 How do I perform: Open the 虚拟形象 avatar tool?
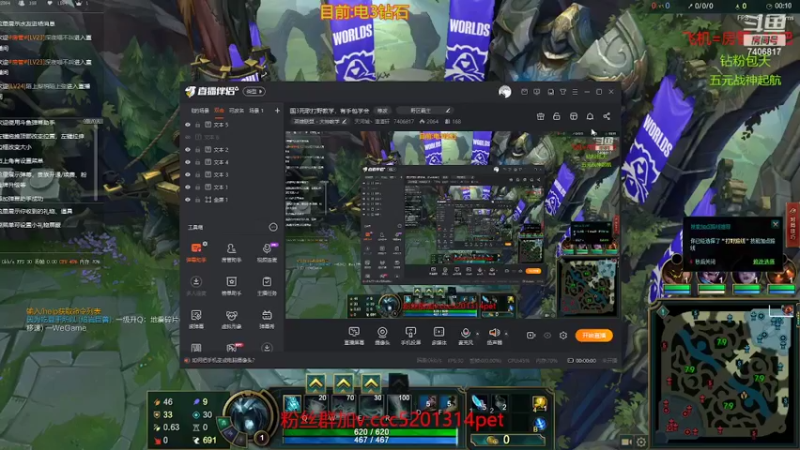231,319
